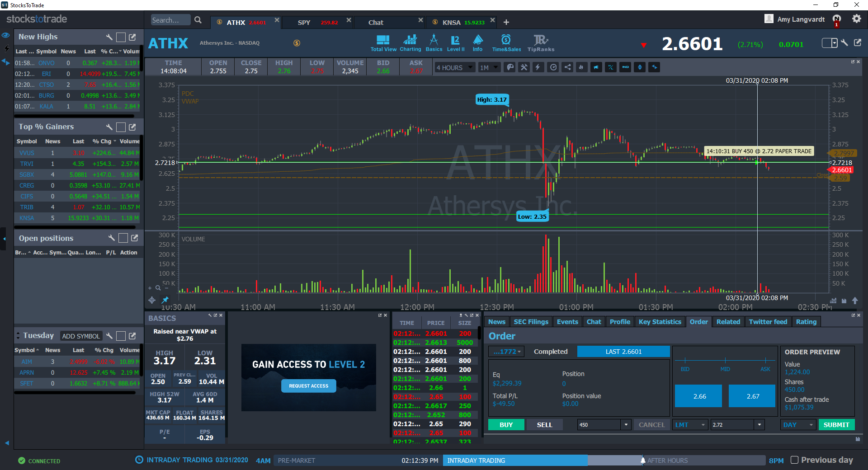Open the layout selector dropdown near price
This screenshot has height=470, width=868.
830,43
